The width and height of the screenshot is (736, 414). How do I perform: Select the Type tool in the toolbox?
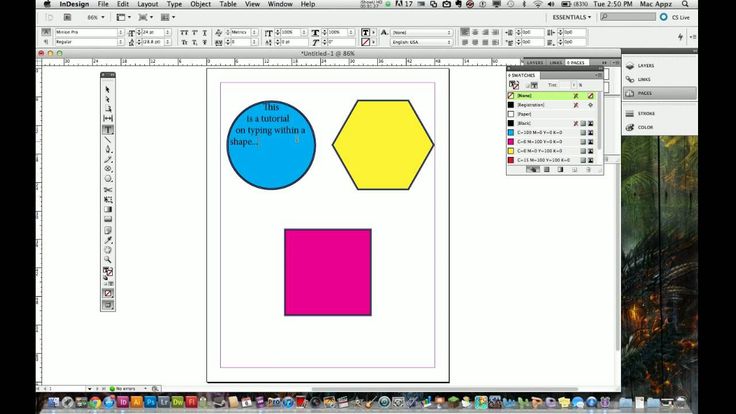click(108, 130)
